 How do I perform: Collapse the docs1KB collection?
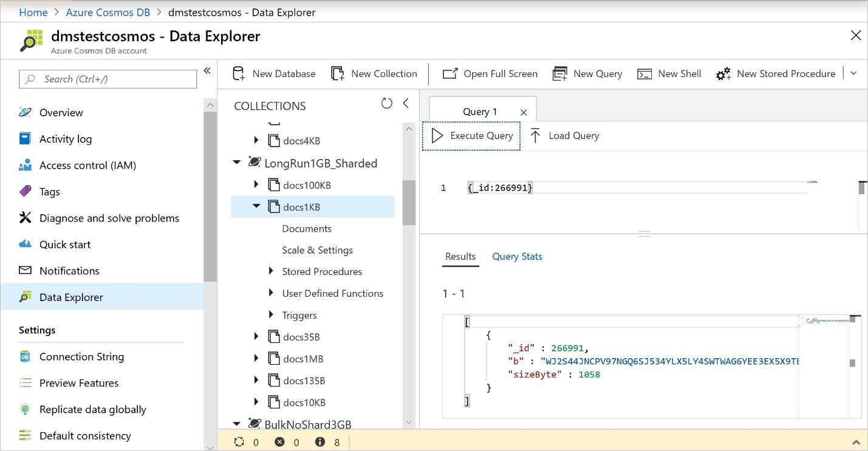(256, 206)
